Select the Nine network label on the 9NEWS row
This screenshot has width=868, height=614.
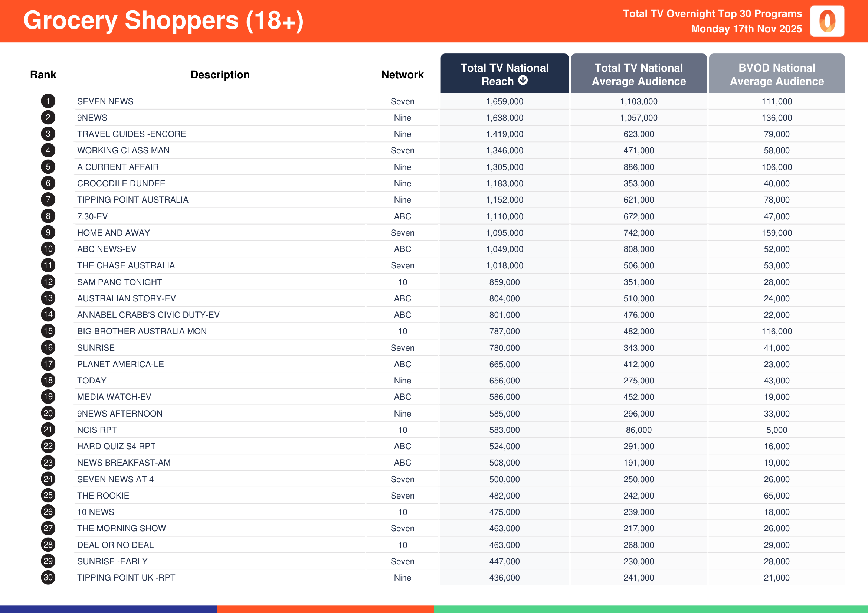click(402, 118)
